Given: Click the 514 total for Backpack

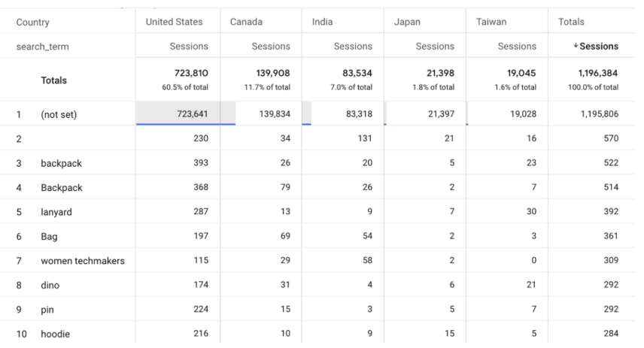Looking at the screenshot, I should pyautogui.click(x=611, y=187).
